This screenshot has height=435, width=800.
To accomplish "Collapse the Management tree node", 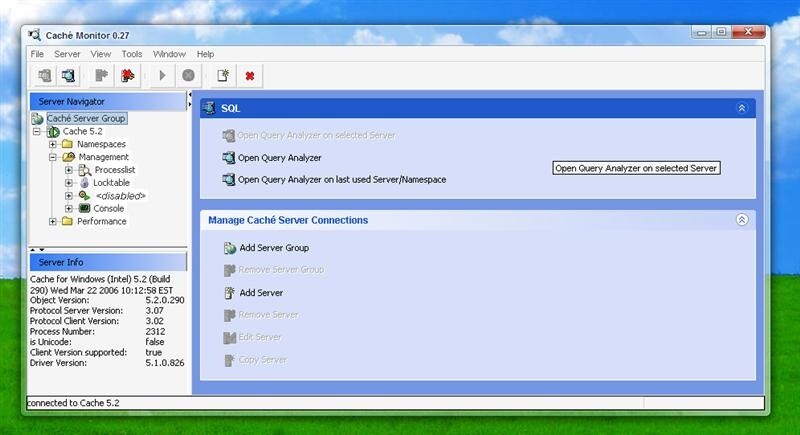I will (53, 157).
